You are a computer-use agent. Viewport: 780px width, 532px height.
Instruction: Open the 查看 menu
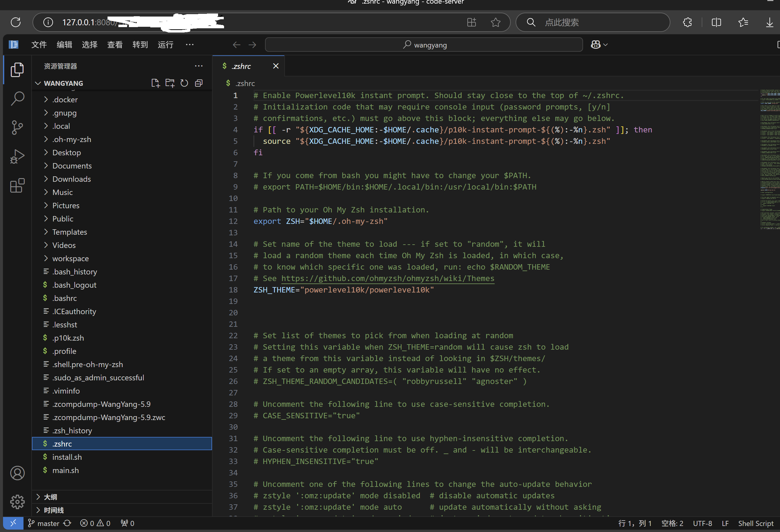[115, 45]
